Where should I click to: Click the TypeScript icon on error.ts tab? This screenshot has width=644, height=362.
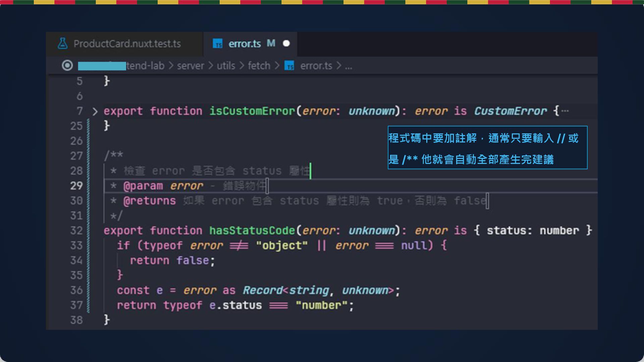(x=218, y=44)
